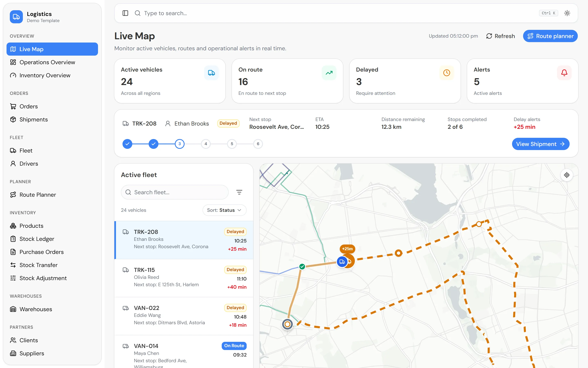Focus the Search fleet input
Screen dimensions: 588x368
tap(175, 192)
